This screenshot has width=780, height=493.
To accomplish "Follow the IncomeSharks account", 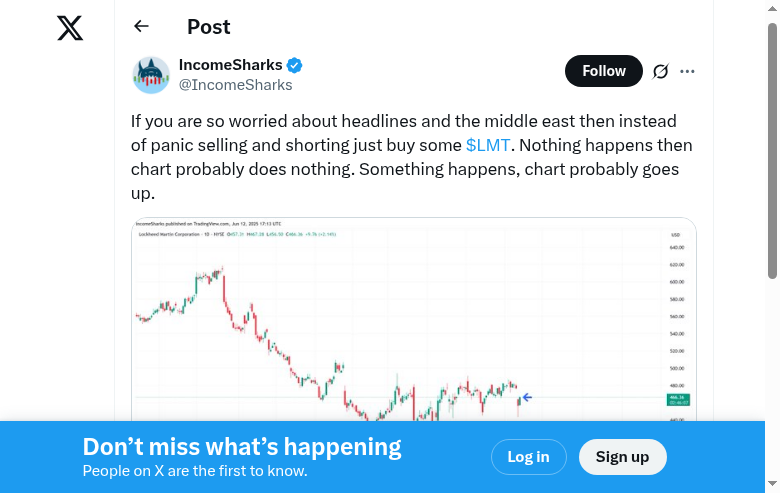I will (604, 71).
